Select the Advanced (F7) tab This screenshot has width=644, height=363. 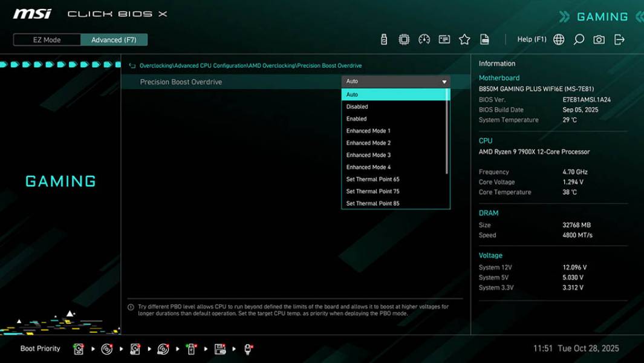coord(115,39)
